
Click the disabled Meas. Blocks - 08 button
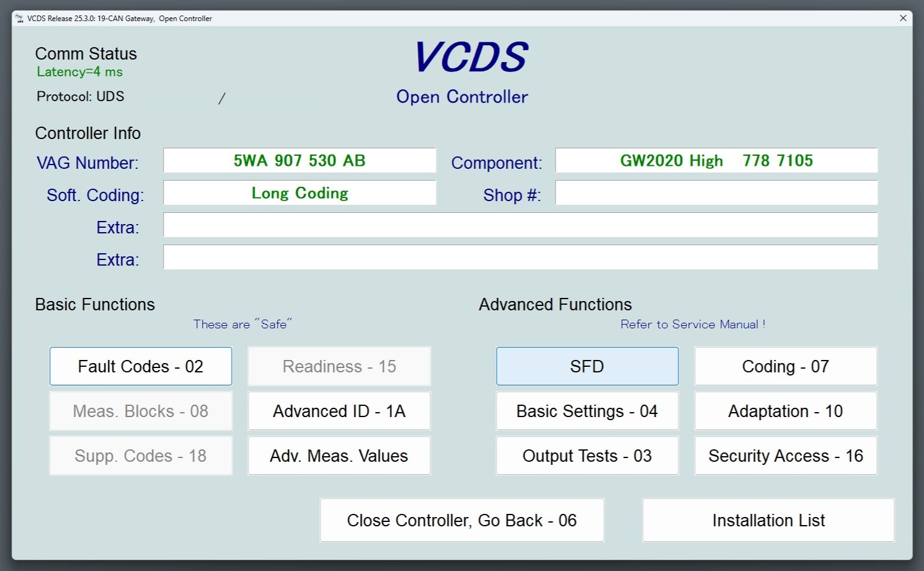141,411
